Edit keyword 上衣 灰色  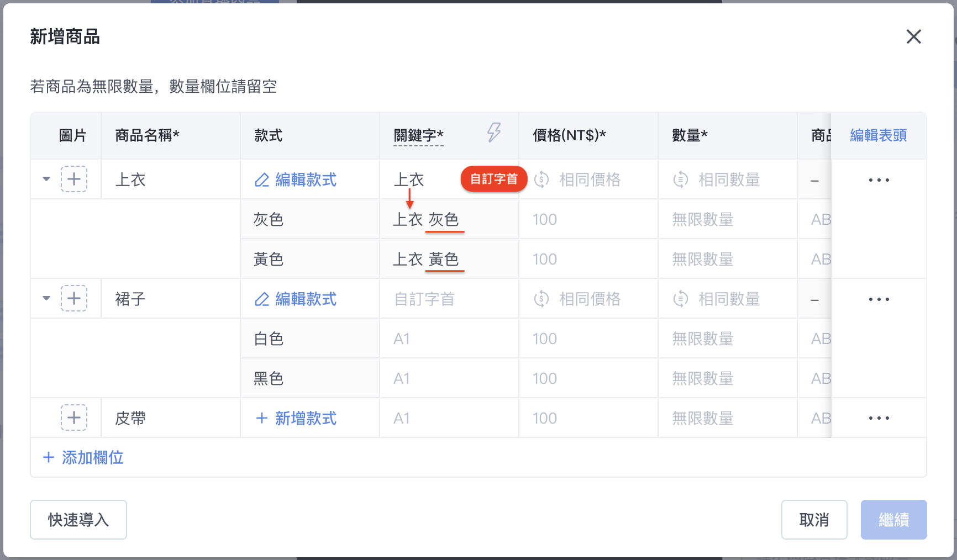click(449, 219)
